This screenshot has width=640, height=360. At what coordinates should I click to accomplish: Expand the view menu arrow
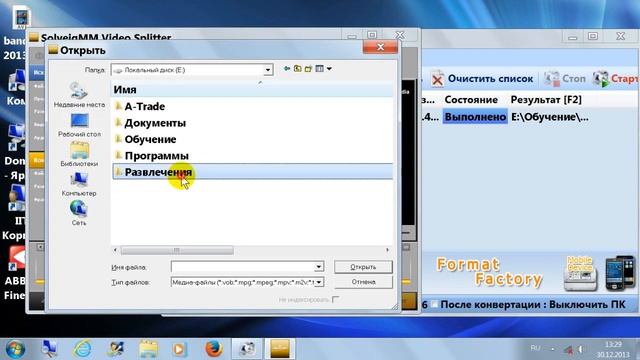point(329,69)
